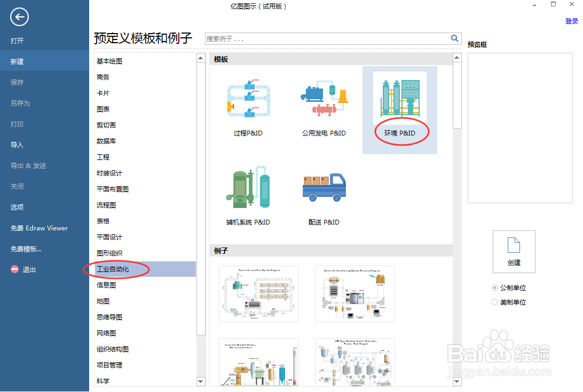This screenshot has width=583, height=392.
Task: Select the 公制单位 radio option
Action: (494, 287)
